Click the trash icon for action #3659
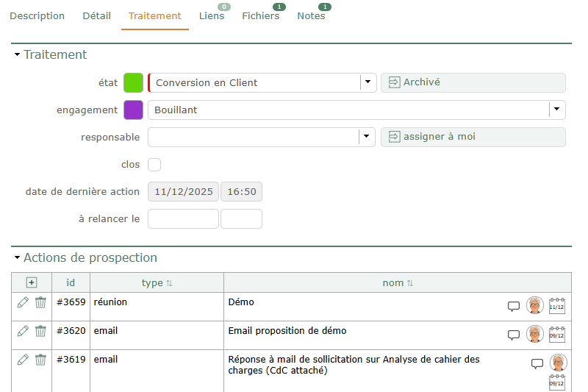This screenshot has height=392, width=588. [41, 302]
